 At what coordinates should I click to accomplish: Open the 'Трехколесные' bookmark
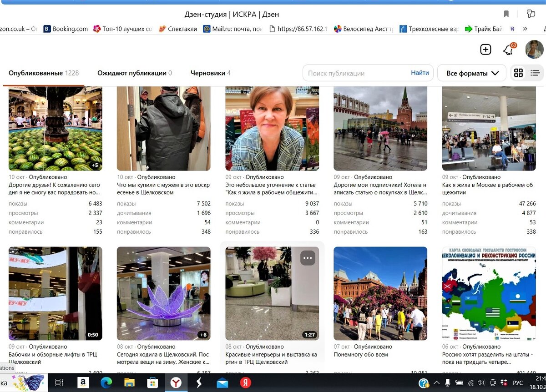tap(429, 29)
